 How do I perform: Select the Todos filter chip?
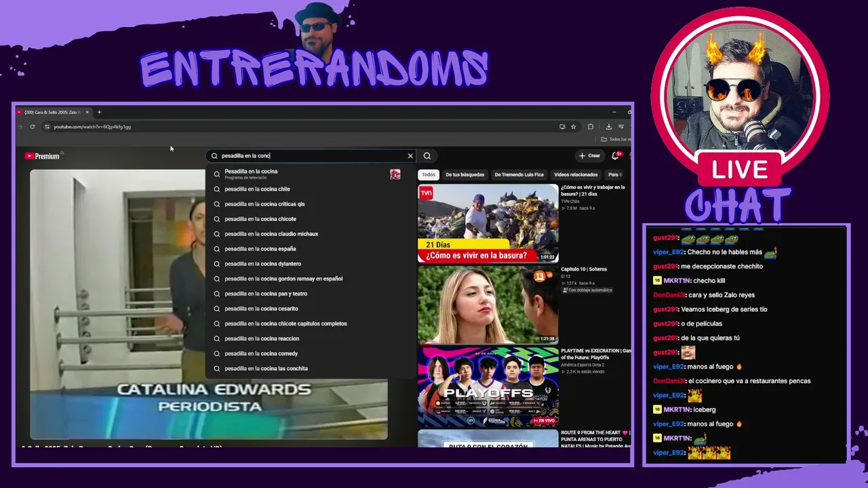429,175
